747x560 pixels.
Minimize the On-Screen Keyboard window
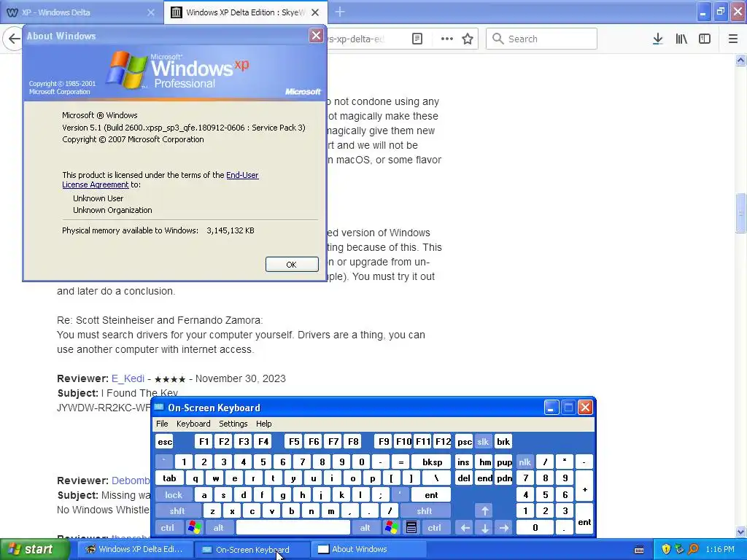coord(551,408)
